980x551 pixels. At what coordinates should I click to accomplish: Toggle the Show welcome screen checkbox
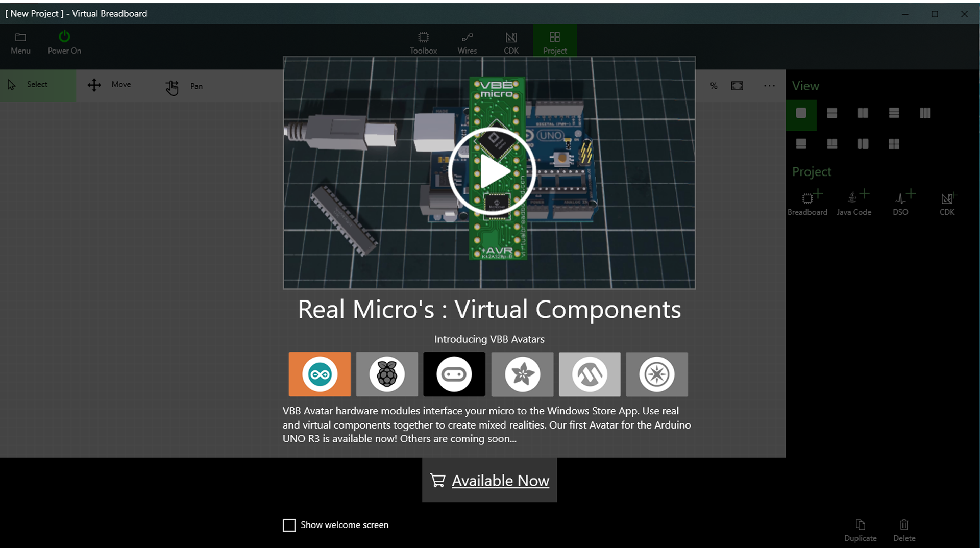click(x=289, y=525)
